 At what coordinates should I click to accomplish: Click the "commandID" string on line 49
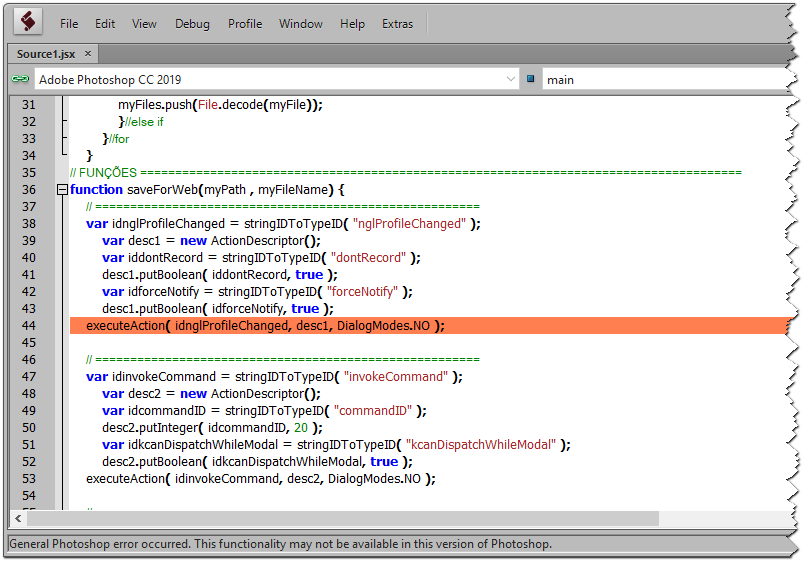click(x=373, y=411)
